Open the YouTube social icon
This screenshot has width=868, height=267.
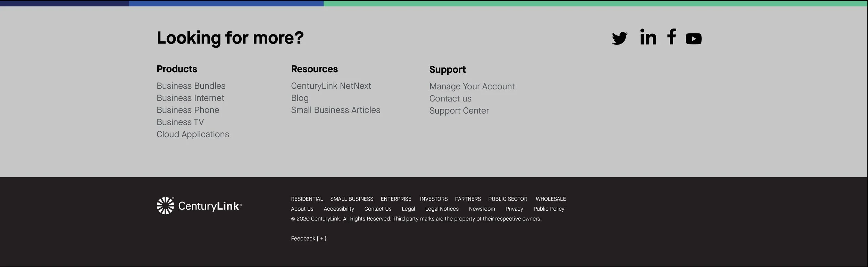pos(694,39)
